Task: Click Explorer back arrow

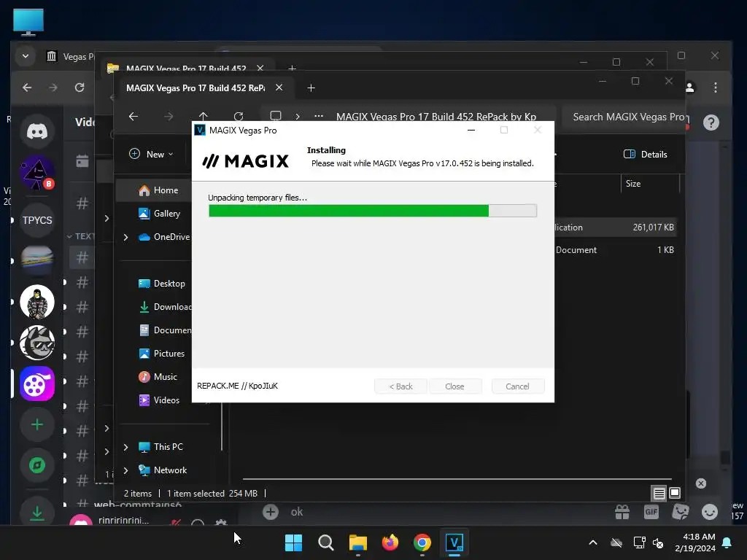Action: (133, 116)
